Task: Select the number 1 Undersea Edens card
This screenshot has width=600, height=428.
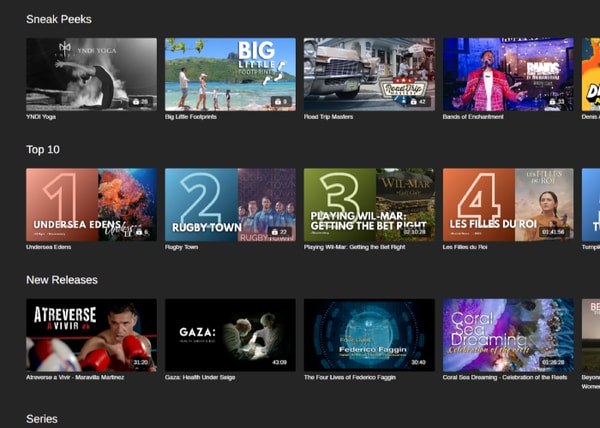Action: [x=91, y=205]
